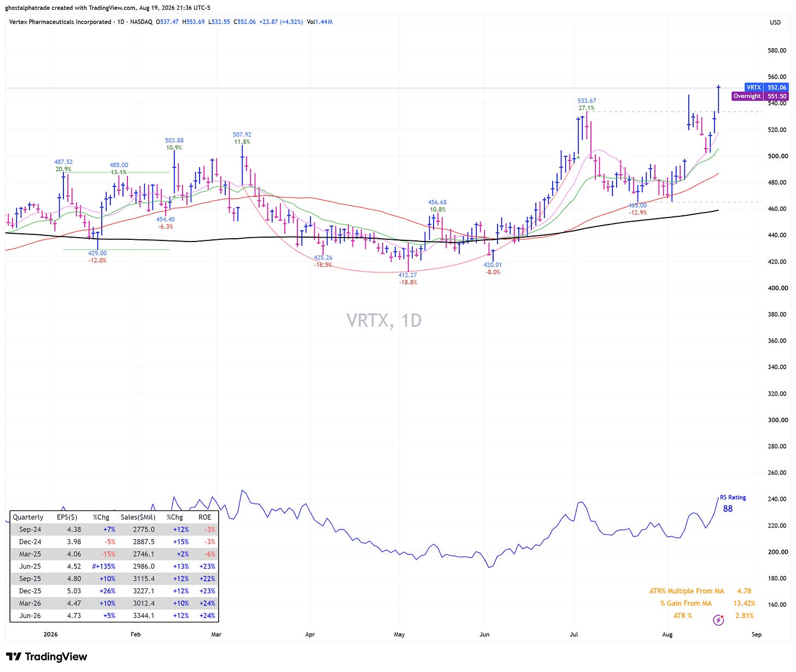Click the 465.00 pivot low label

point(637,205)
